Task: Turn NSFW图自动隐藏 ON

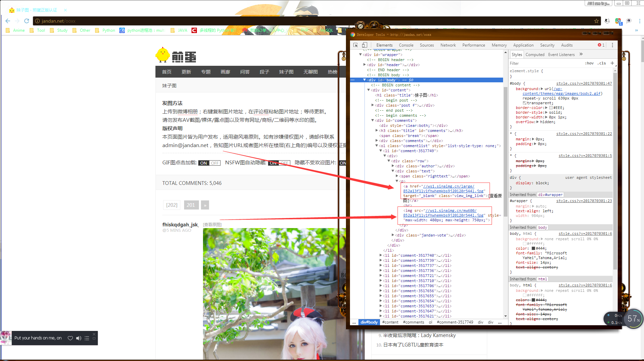Action: 273,163
